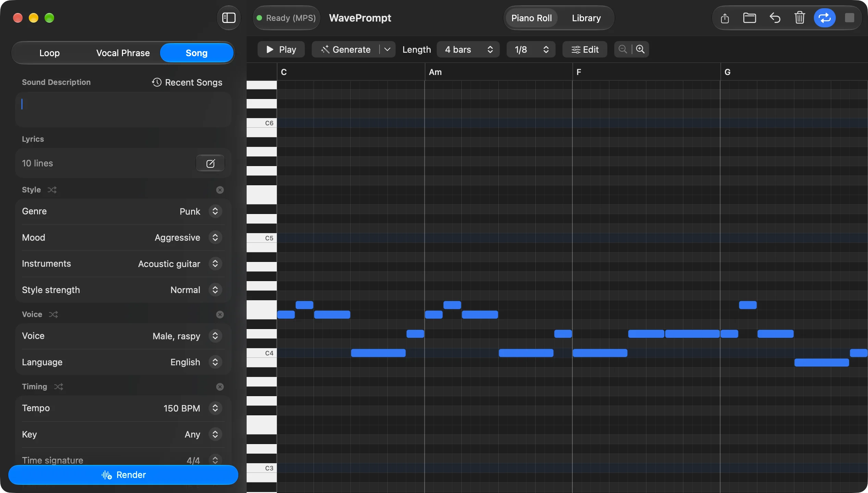The height and width of the screenshot is (493, 868).
Task: Select the Loop mode tab
Action: click(x=49, y=53)
